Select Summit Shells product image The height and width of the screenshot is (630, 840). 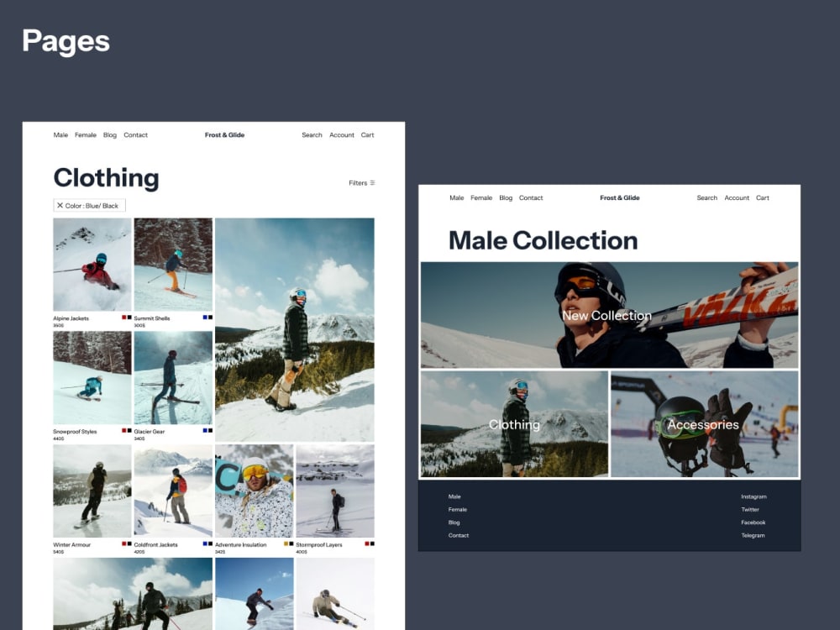[173, 264]
